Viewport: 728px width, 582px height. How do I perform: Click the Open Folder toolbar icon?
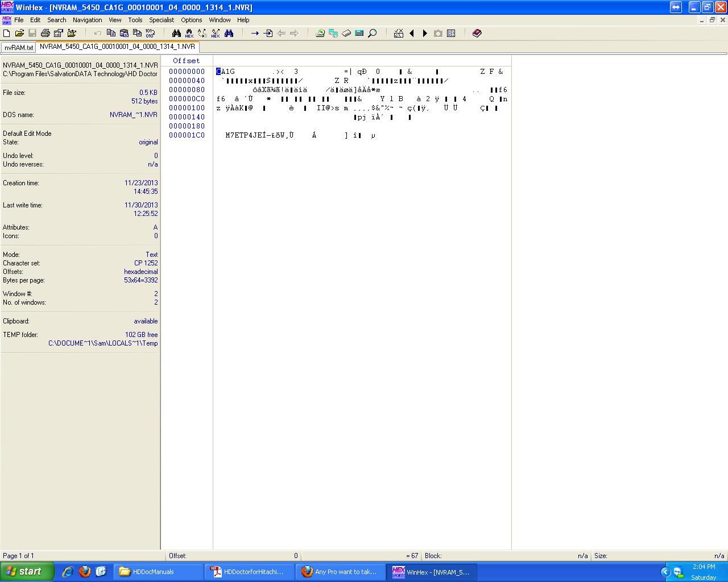pyautogui.click(x=72, y=34)
